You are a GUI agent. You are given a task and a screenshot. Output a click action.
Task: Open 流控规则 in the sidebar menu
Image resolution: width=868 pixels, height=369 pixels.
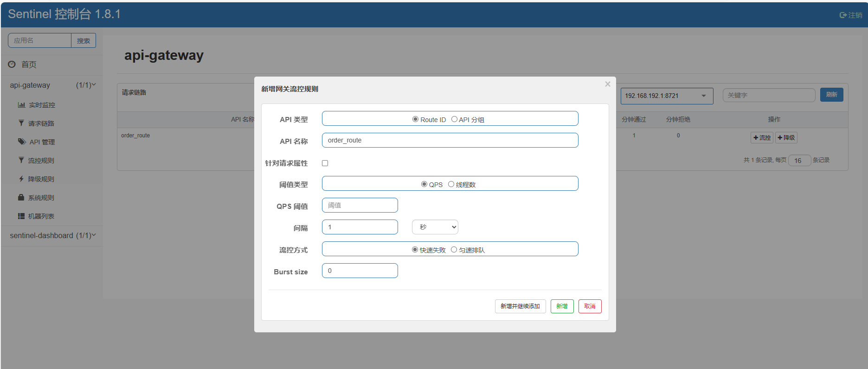point(41,161)
